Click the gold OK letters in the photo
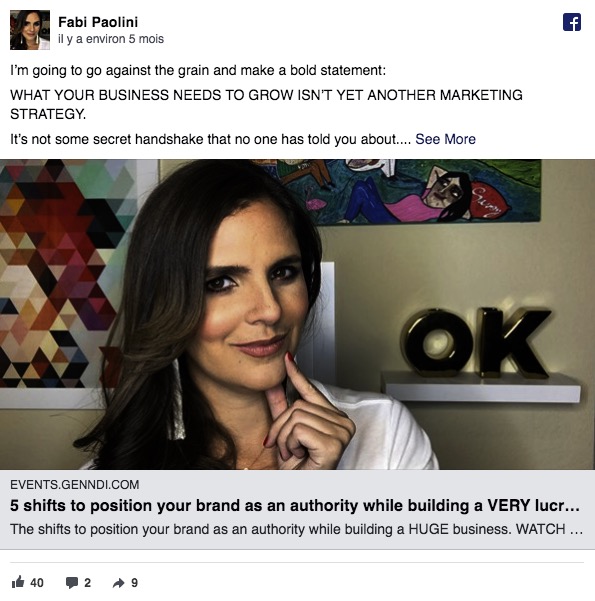The image size is (595, 601). point(477,342)
